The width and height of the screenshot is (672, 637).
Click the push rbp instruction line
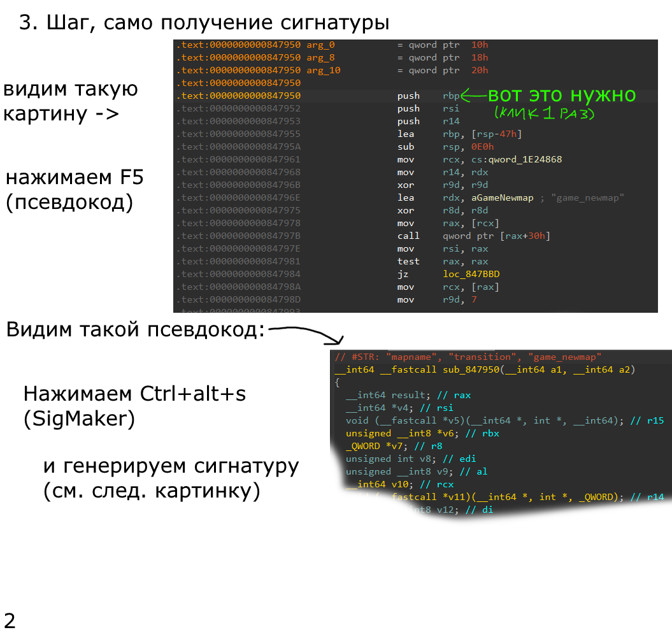428,96
